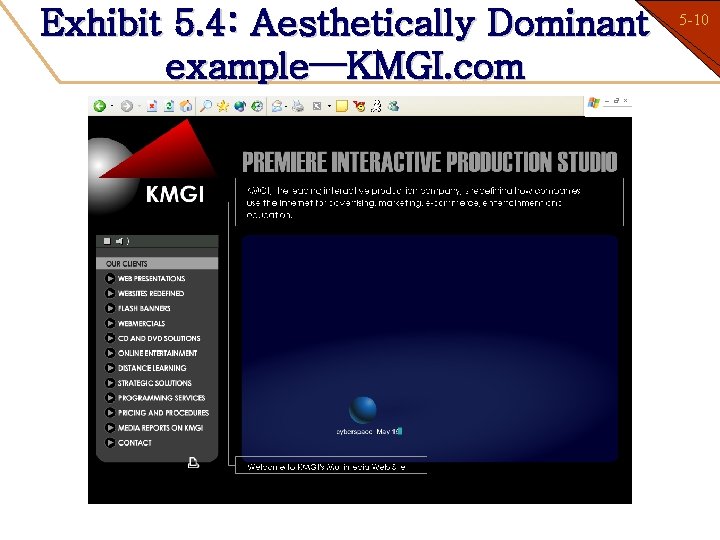Screen dimensions: 720x540
Task: Click the green browser Back button
Action: tap(100, 106)
